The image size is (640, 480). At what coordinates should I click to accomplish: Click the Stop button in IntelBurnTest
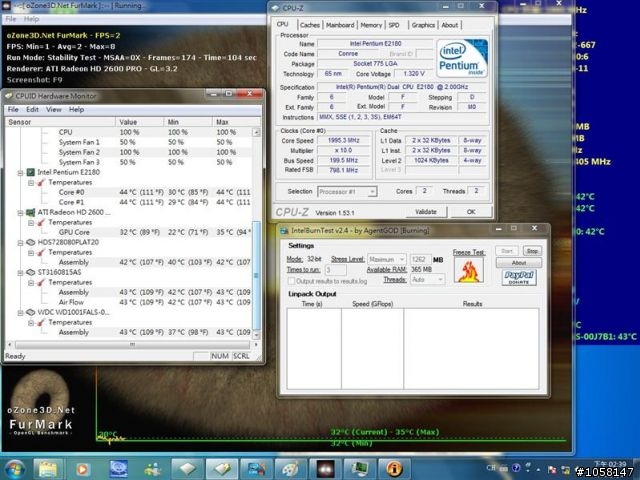532,251
